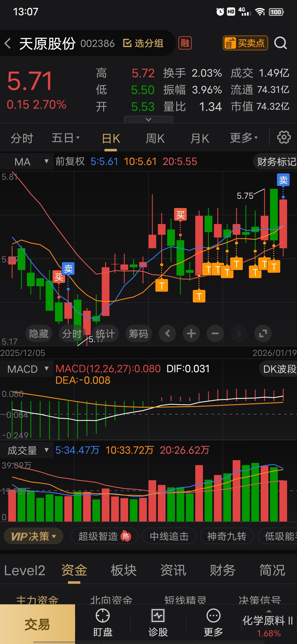Open the MACD indicator dropdown
This screenshot has width=297, height=644.
[27, 369]
